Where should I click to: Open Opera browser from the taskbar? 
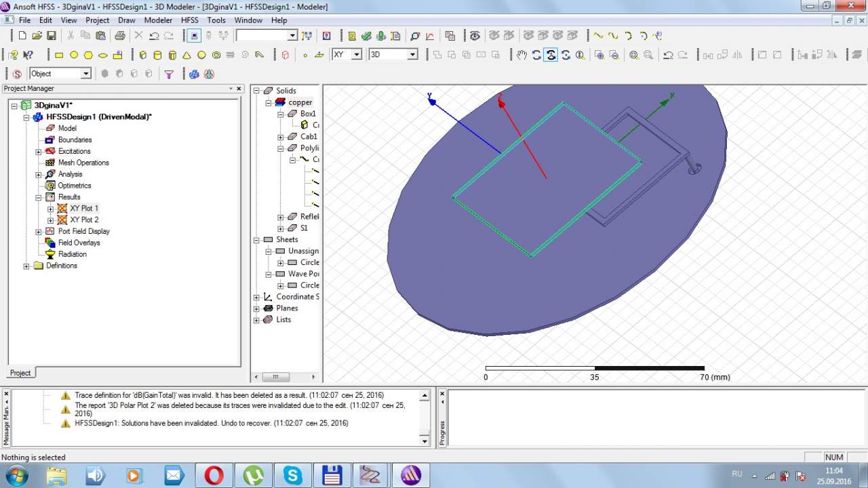coord(214,475)
